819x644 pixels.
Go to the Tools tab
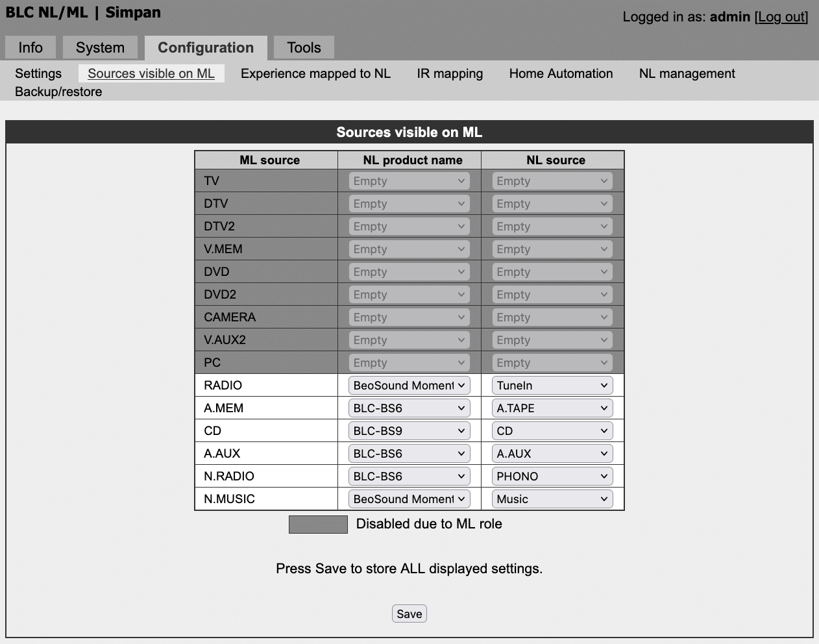pos(304,47)
